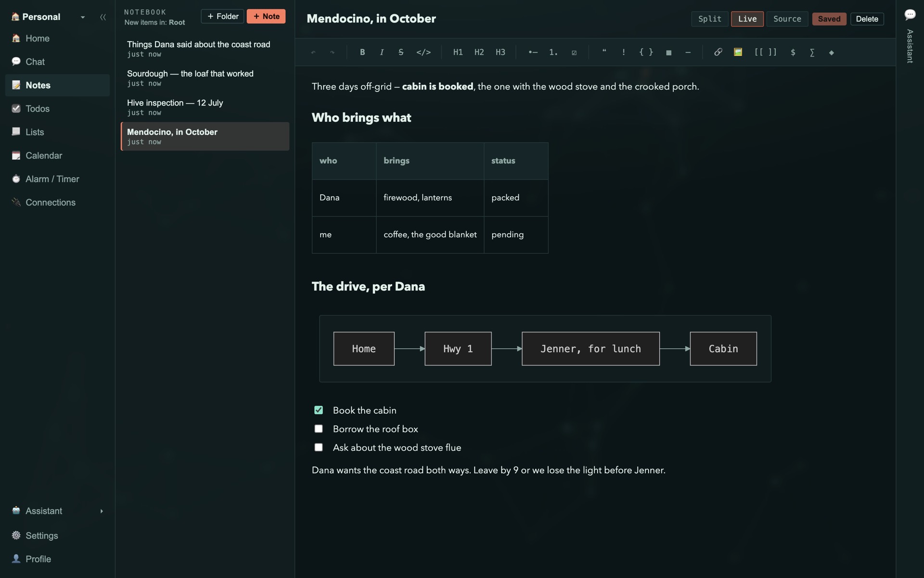The width and height of the screenshot is (924, 578).
Task: Insert inline math with dollar icon
Action: (793, 52)
